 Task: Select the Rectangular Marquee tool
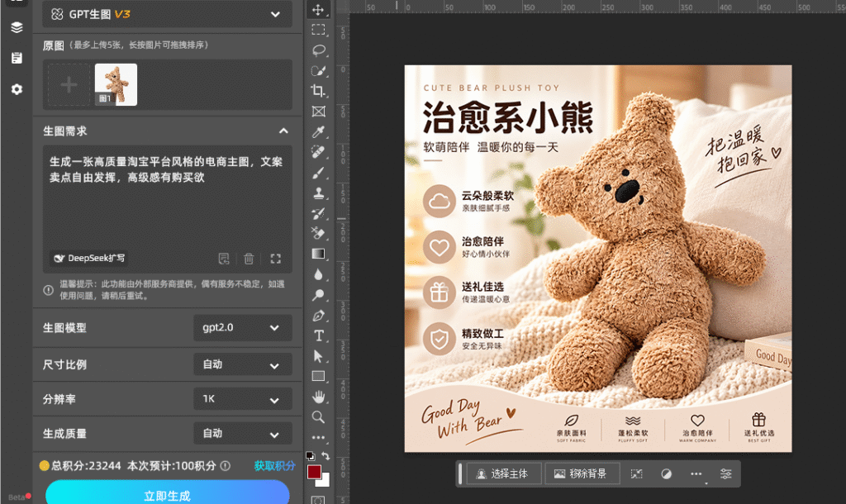tap(318, 30)
